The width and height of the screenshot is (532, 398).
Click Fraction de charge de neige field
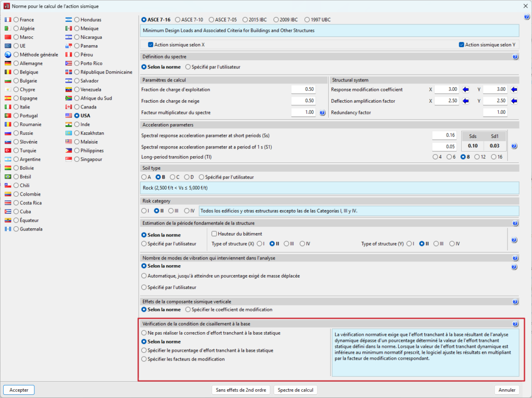303,101
